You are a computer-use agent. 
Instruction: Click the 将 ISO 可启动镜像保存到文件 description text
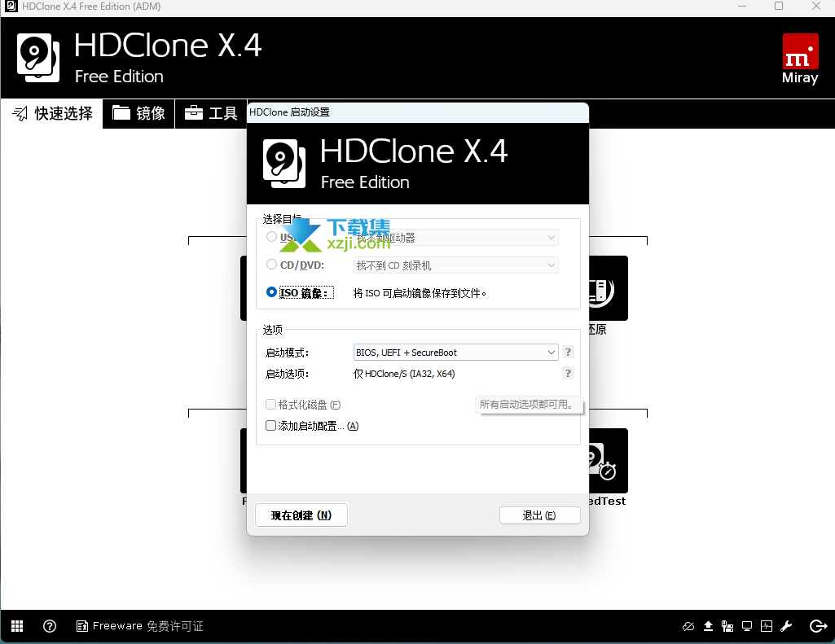(x=420, y=293)
